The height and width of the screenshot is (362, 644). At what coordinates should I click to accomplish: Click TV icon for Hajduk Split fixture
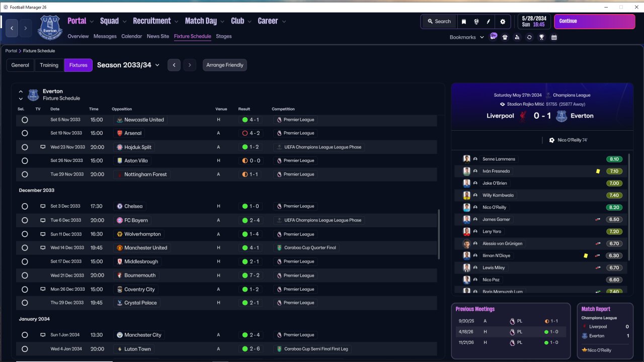(x=43, y=147)
